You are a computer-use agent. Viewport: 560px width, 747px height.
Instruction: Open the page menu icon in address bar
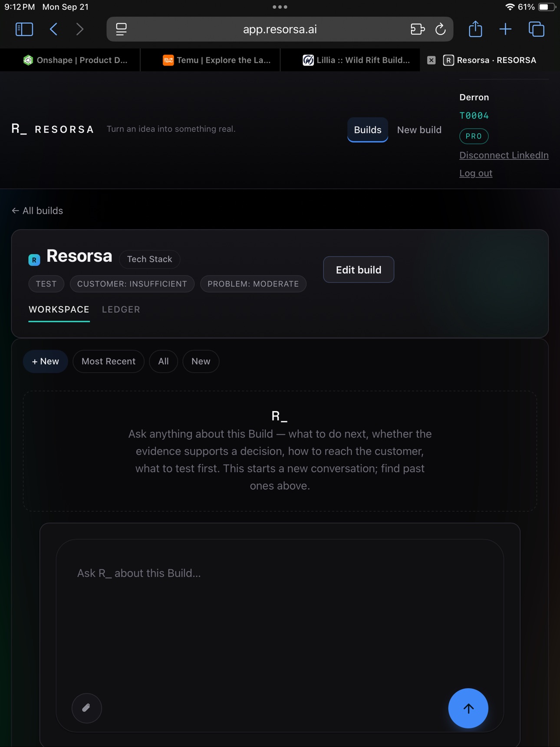(x=121, y=29)
